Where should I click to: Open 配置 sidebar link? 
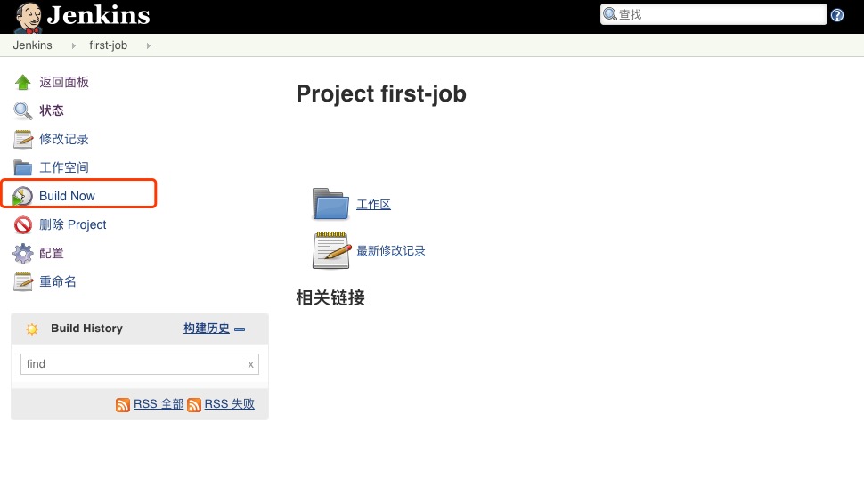52,253
